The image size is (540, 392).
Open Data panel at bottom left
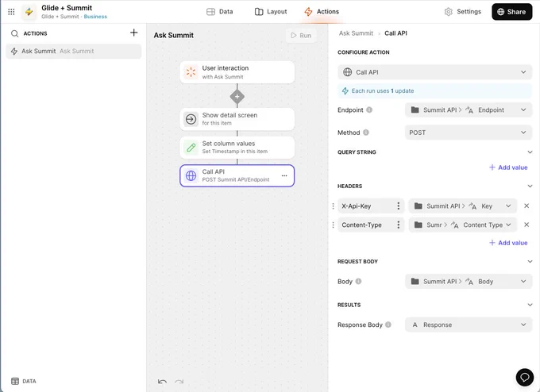click(x=23, y=381)
